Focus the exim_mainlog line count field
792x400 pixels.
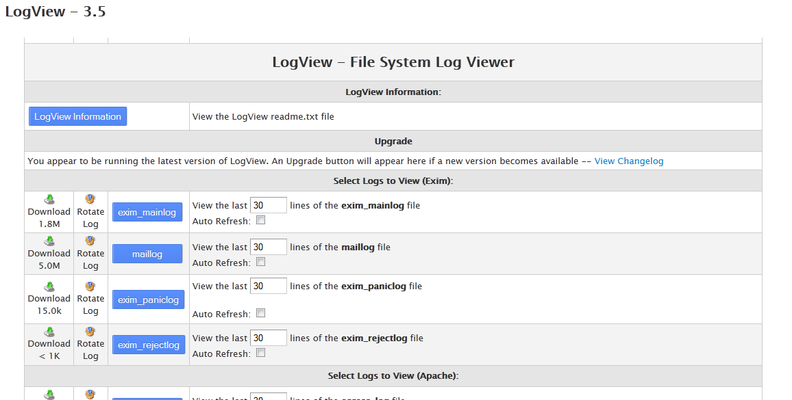click(x=268, y=204)
